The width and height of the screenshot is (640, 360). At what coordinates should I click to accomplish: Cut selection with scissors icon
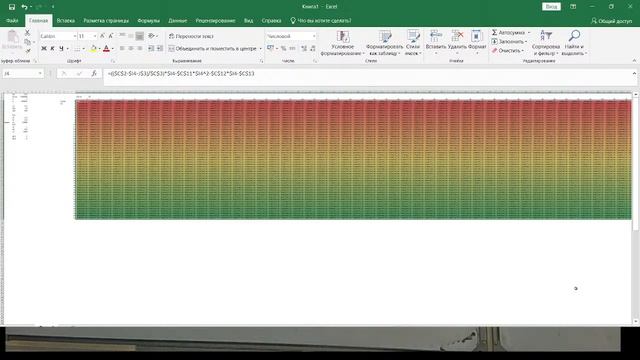pos(27,33)
